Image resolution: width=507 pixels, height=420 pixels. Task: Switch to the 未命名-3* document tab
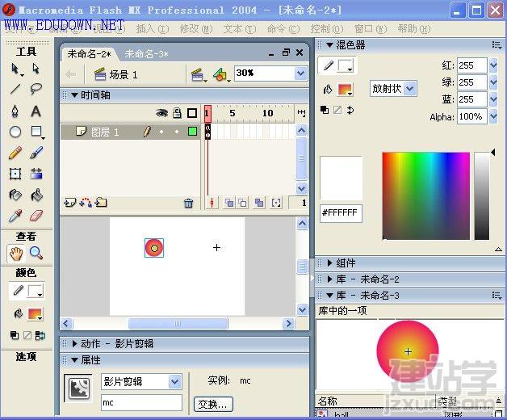click(146, 54)
